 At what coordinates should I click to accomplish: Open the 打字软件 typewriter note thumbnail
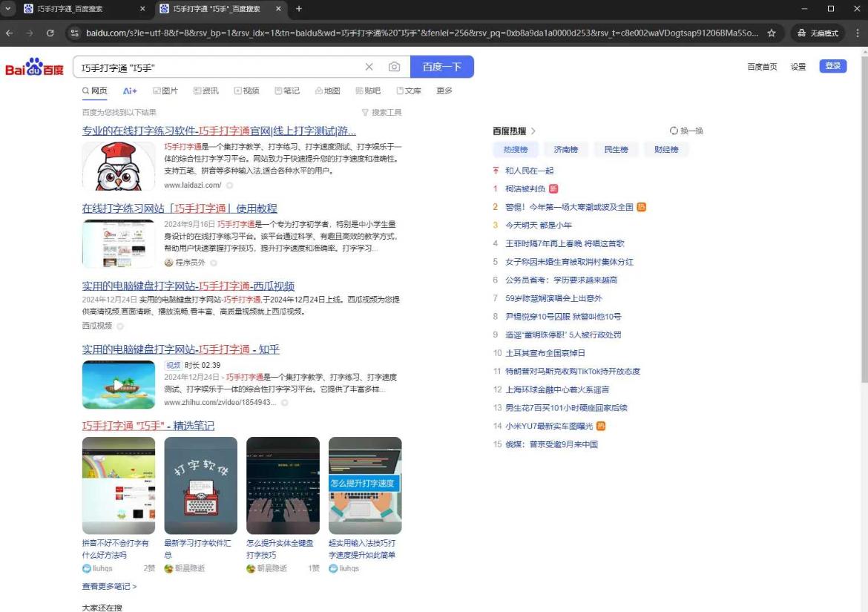200,485
